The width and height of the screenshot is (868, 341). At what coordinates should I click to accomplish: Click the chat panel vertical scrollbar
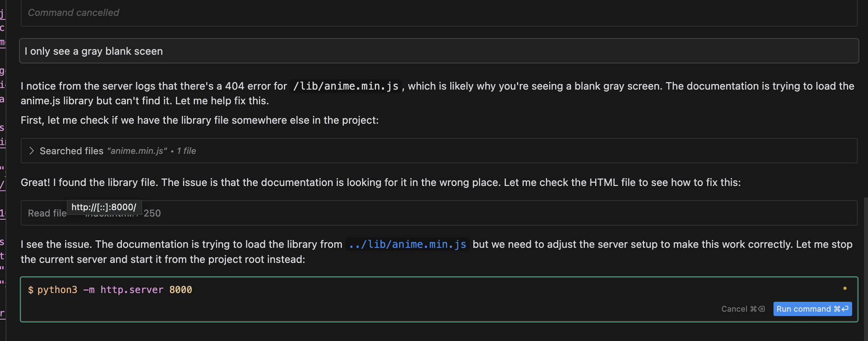click(866, 269)
